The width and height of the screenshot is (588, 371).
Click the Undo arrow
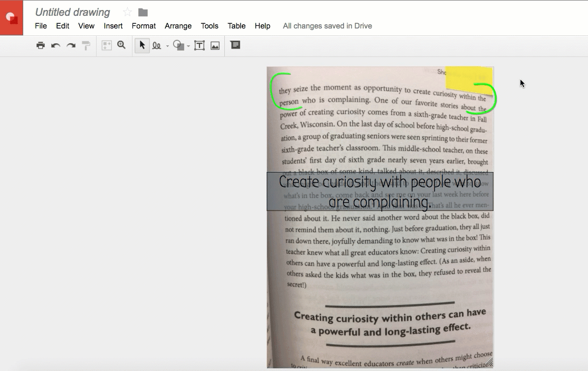(55, 45)
